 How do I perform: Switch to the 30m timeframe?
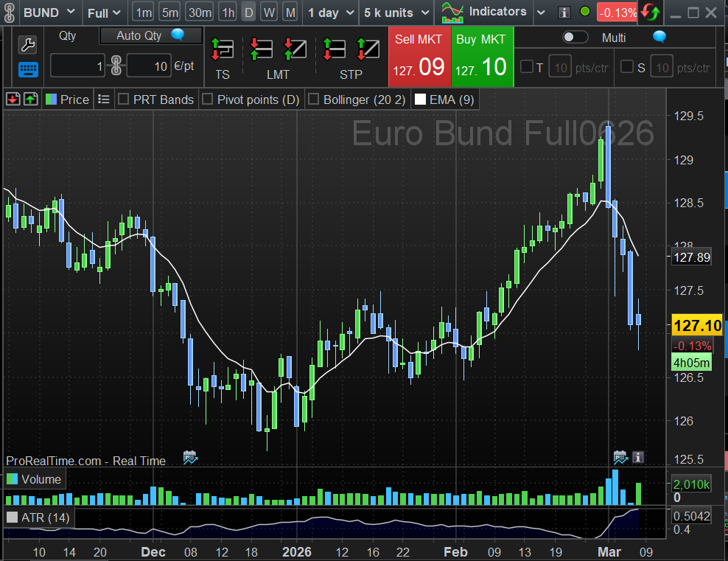(x=199, y=13)
